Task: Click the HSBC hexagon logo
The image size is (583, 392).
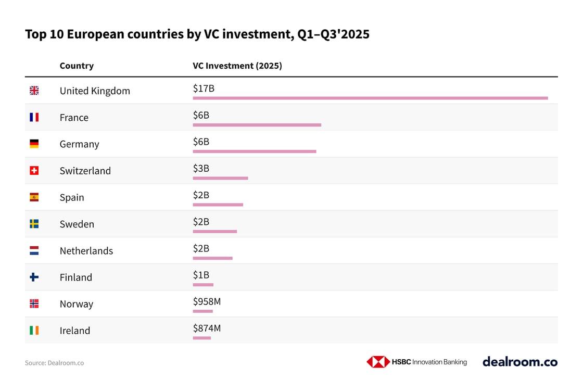Action: pyautogui.click(x=378, y=362)
